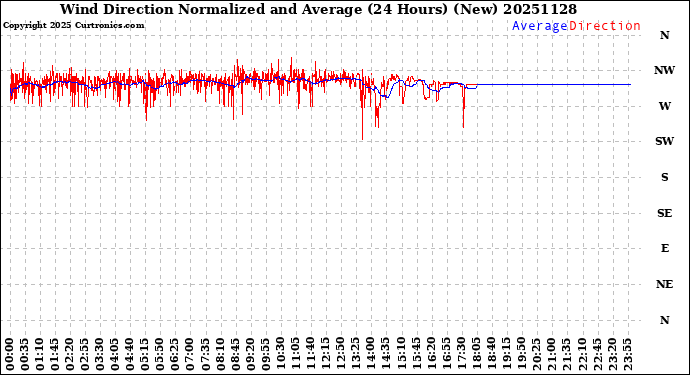Click the '06:25' time axis label
The width and height of the screenshot is (690, 375).
(175, 355)
